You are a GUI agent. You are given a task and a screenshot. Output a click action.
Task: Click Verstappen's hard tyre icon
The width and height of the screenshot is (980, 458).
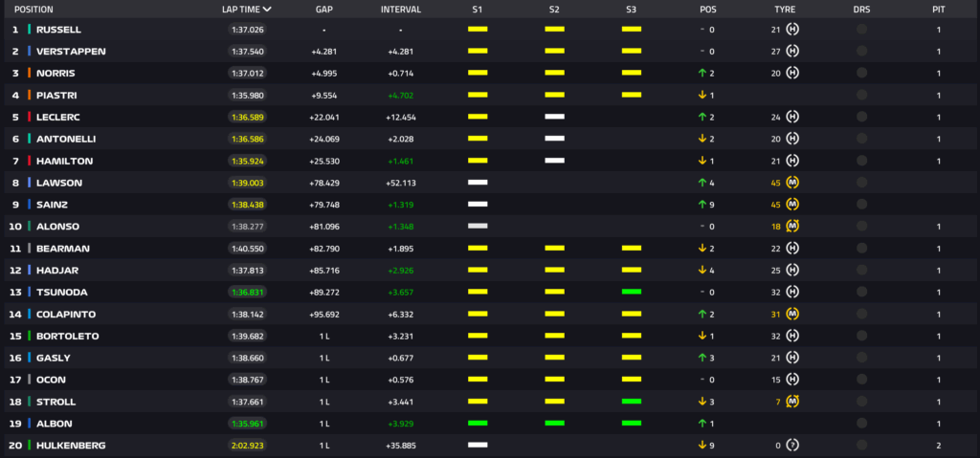[792, 52]
